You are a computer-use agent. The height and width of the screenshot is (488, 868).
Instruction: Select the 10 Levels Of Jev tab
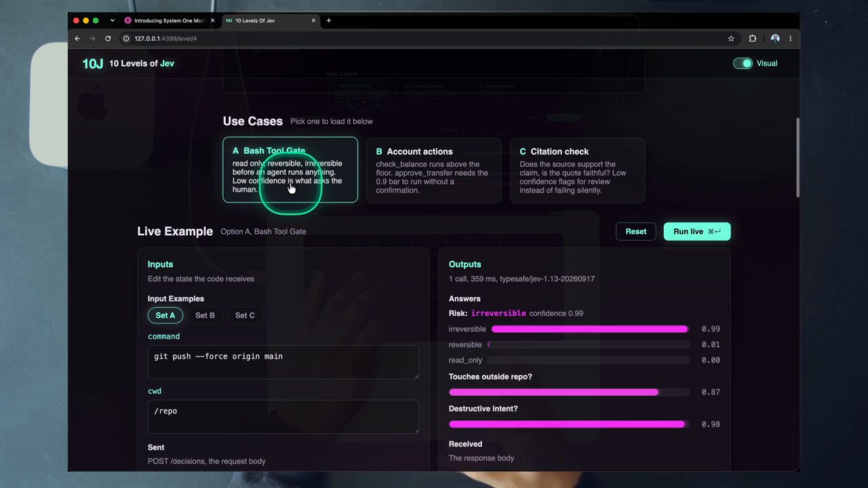(270, 20)
